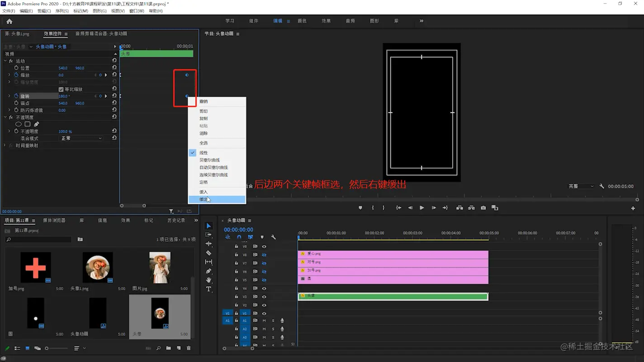Switch project panel to icon view

click(27, 348)
